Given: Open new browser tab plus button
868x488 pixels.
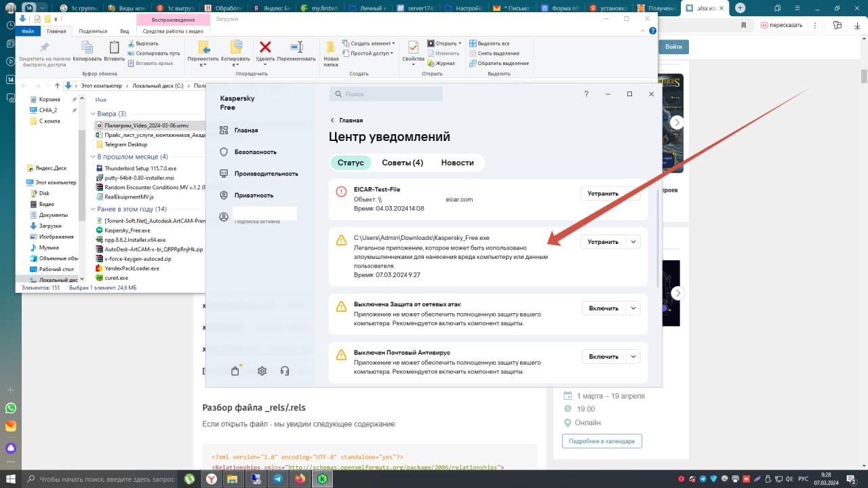Looking at the screenshot, I should 740,8.
